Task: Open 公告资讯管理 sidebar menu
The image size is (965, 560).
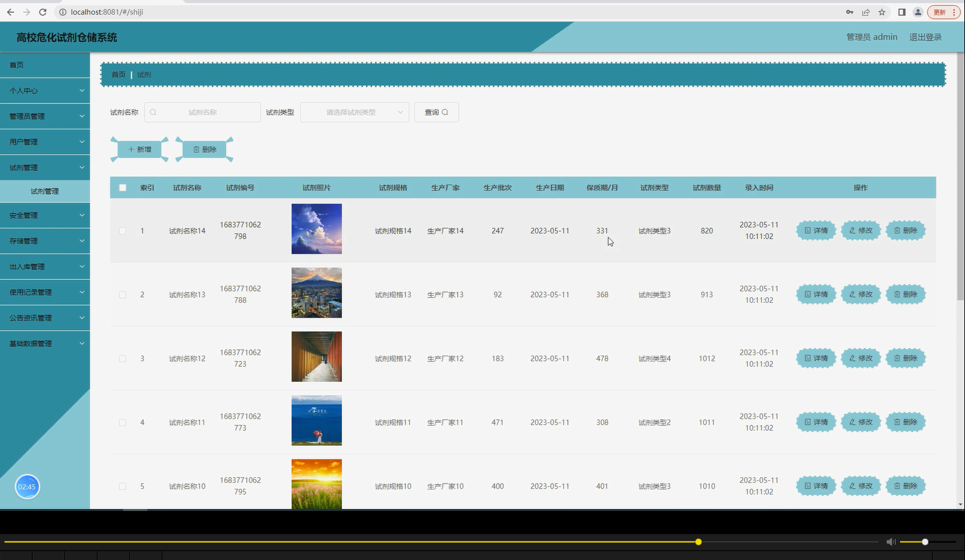Action: (45, 318)
